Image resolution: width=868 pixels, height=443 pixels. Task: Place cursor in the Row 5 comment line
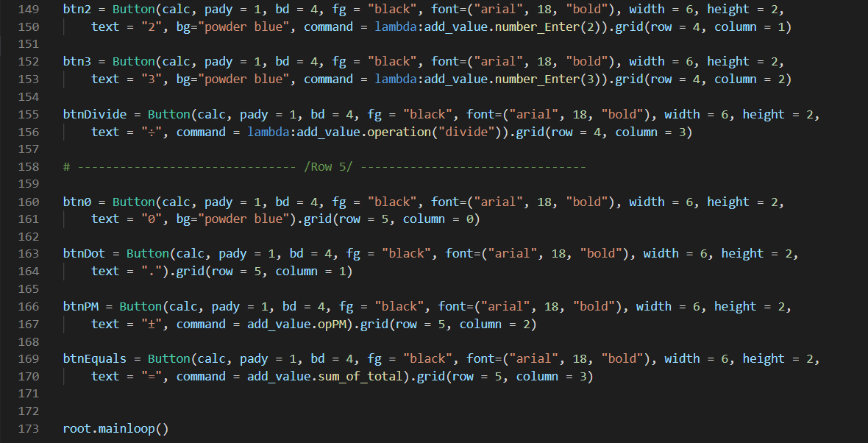(x=324, y=166)
